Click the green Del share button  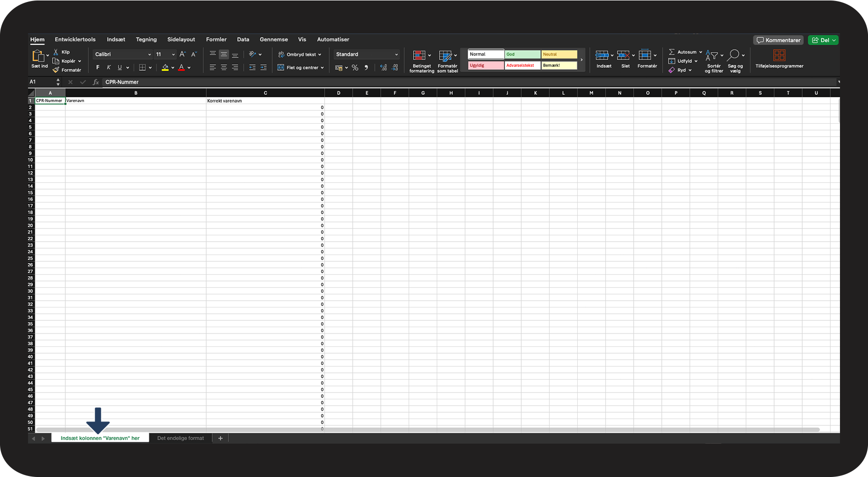tap(823, 40)
